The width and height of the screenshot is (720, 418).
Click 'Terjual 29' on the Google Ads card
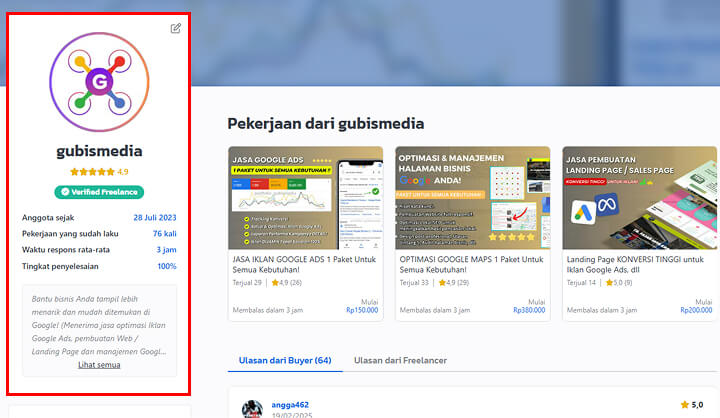[247, 283]
